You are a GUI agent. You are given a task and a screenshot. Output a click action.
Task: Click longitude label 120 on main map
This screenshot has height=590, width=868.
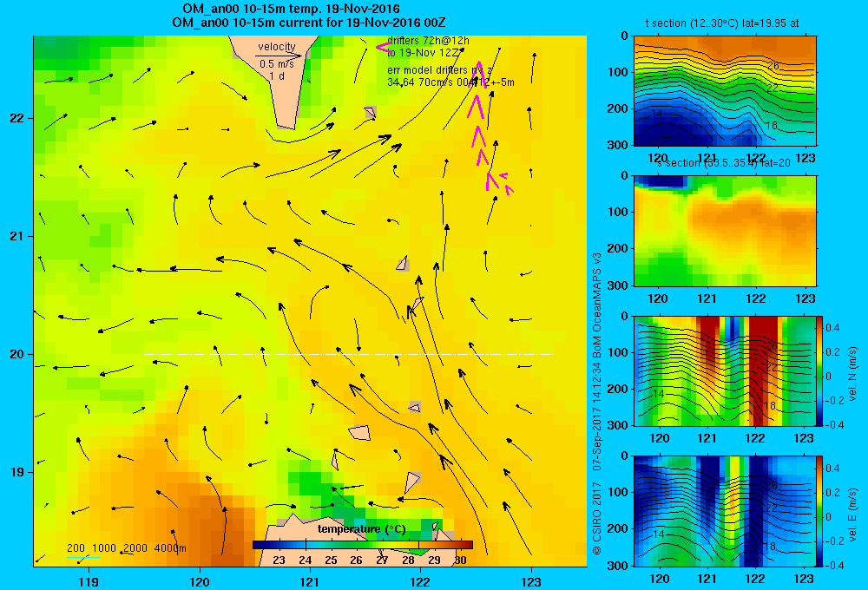[x=200, y=581]
